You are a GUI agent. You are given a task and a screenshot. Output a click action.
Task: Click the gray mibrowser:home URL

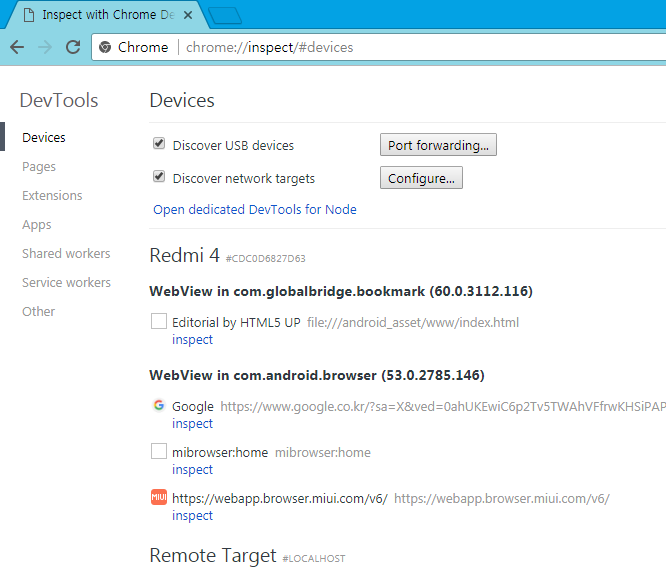click(323, 452)
